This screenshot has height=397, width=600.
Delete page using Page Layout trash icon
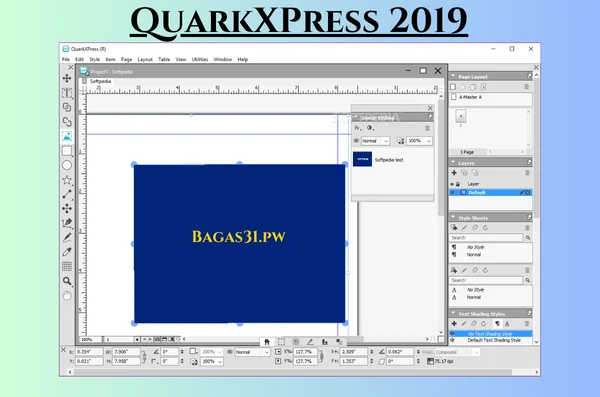click(x=527, y=87)
